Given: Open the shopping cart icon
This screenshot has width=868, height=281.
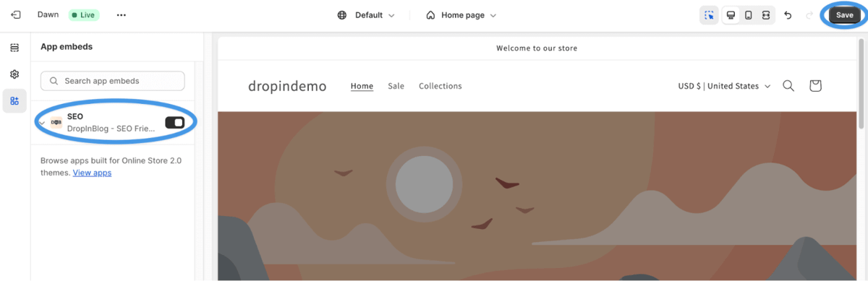Looking at the screenshot, I should point(815,86).
